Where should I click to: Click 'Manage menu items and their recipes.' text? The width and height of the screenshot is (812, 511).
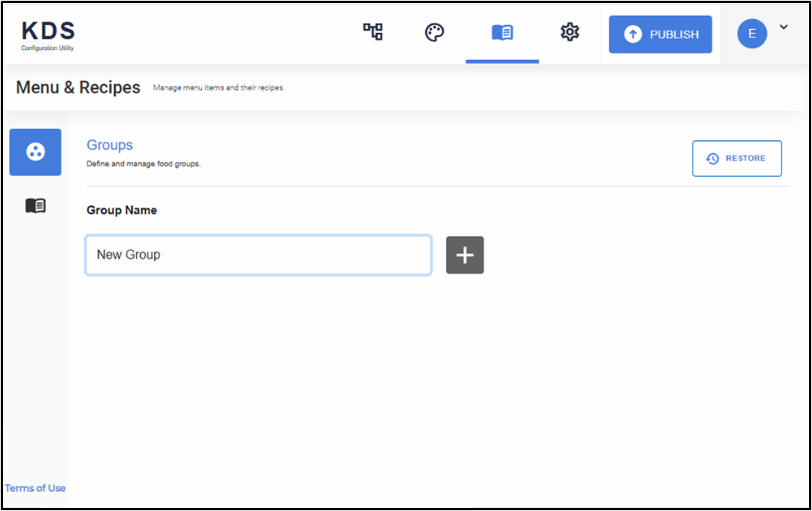pos(218,88)
